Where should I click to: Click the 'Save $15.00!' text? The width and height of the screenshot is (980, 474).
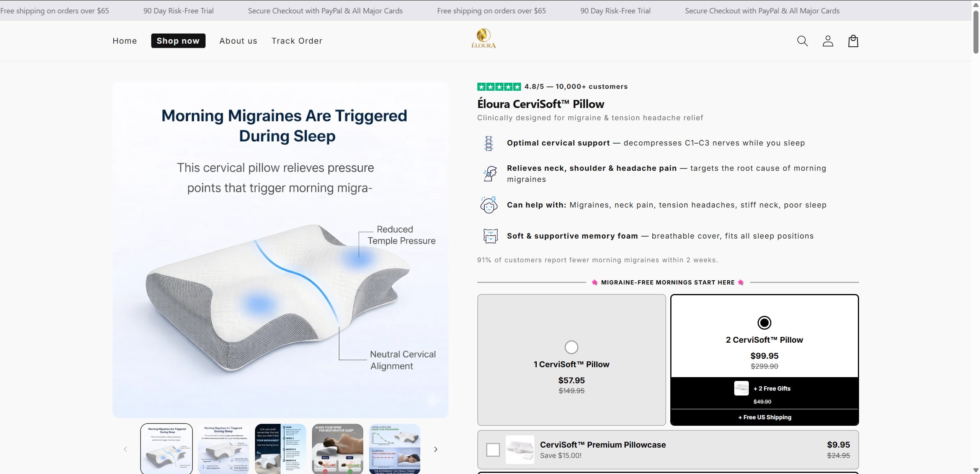[561, 456]
